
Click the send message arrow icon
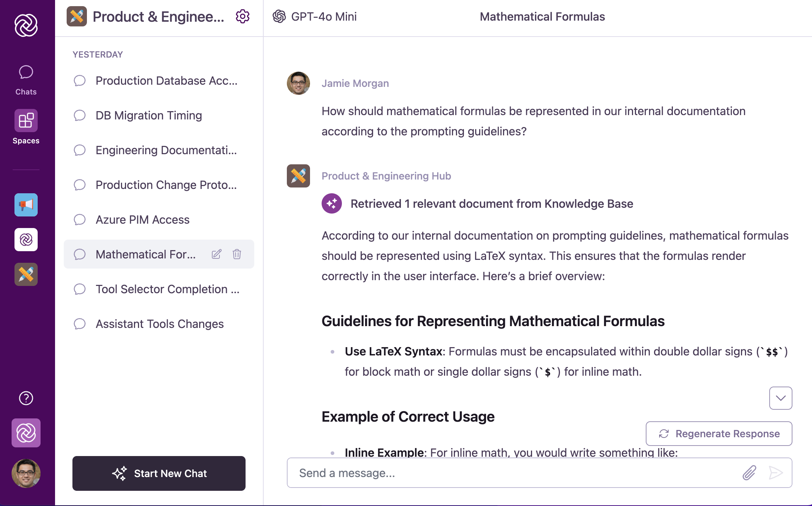click(x=775, y=473)
